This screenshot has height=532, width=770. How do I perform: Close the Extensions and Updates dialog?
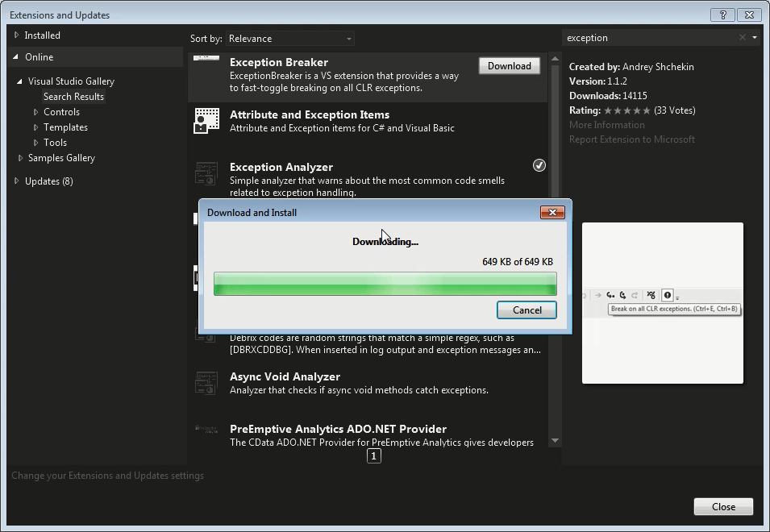coord(723,506)
